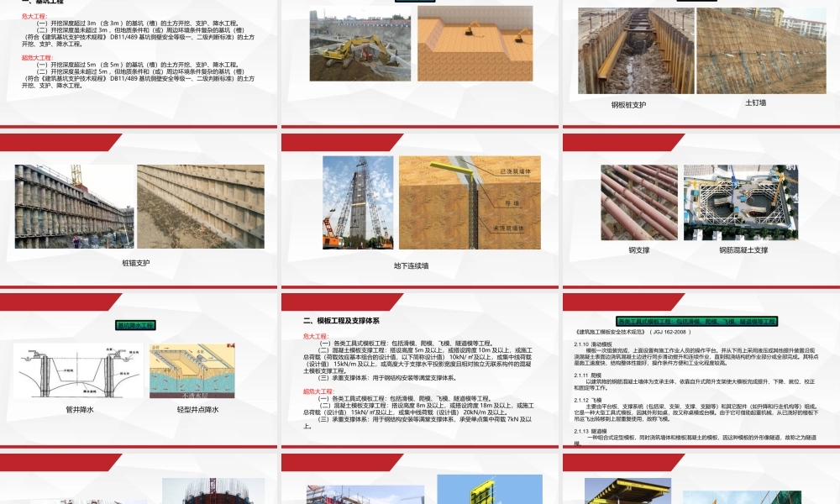
Task: Select the tall crane rig photo
Action: coord(358,202)
